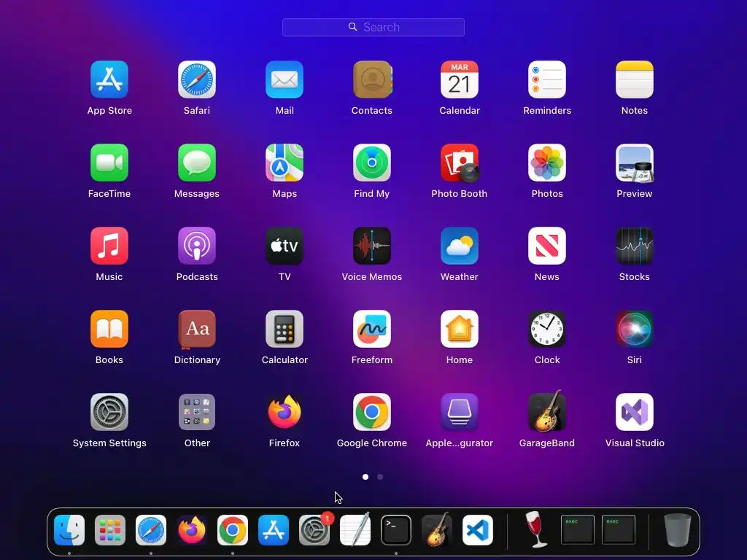Expand the Other apps folder
This screenshot has width=747, height=560.
pos(197,412)
